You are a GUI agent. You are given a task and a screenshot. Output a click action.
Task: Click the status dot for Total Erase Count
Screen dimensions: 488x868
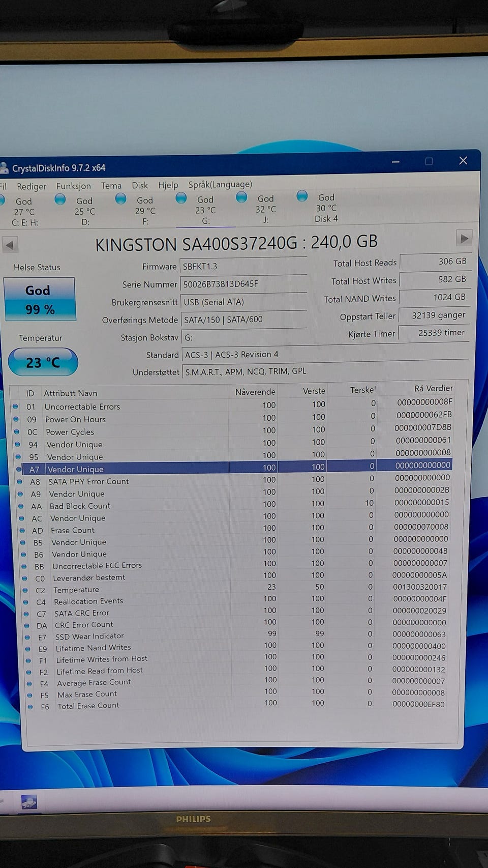point(30,707)
